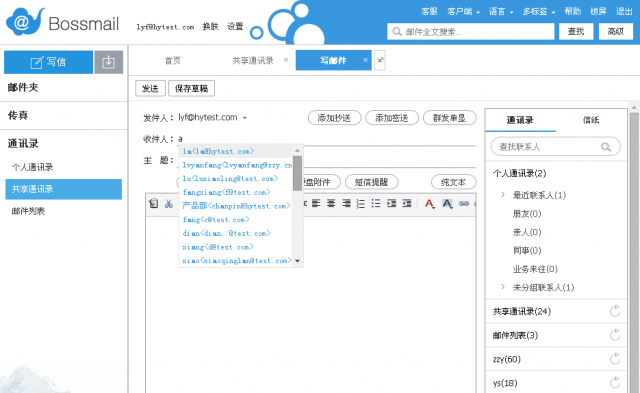Screen dimensions: 640x393
Task: Click the 发送 send button
Action: click(x=150, y=89)
